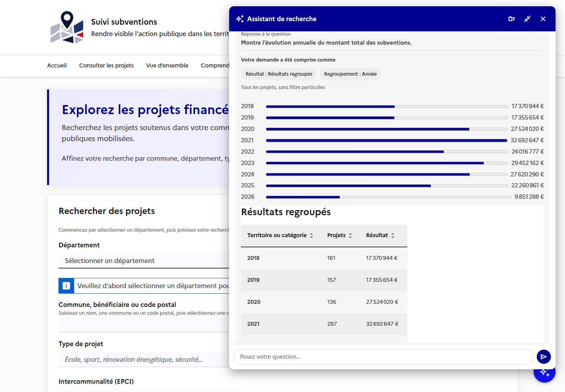Open the Comprendre menu item

tap(215, 65)
